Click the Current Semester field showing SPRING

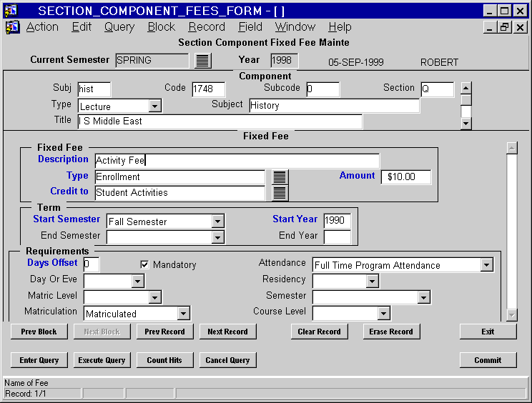click(x=152, y=61)
